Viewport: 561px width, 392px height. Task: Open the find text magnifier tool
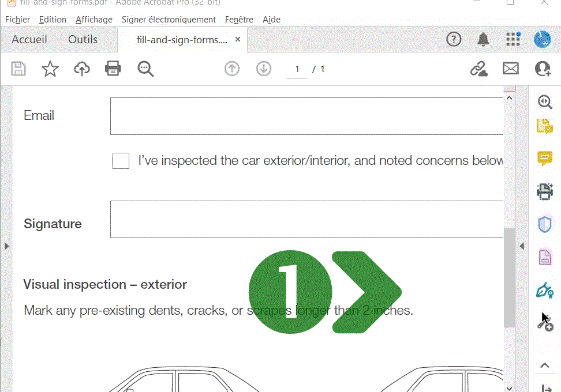(145, 69)
